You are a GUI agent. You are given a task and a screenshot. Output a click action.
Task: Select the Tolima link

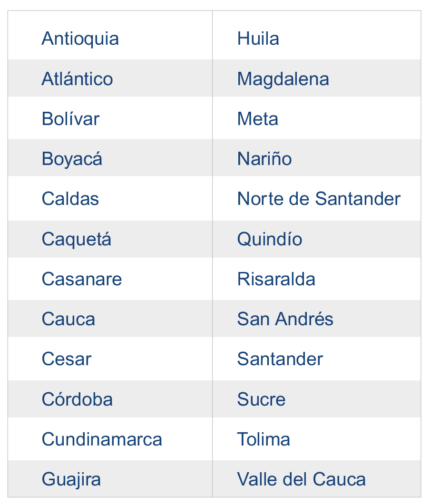click(x=264, y=439)
